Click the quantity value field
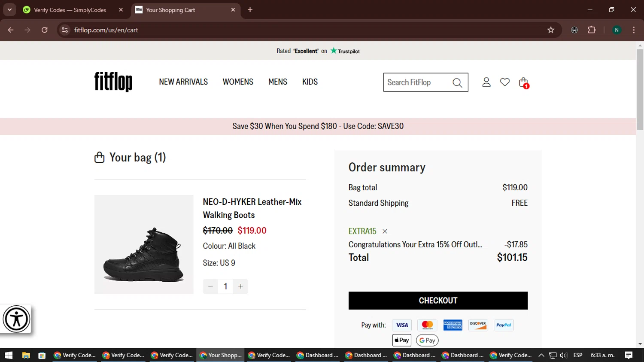644x362 pixels. (x=225, y=286)
